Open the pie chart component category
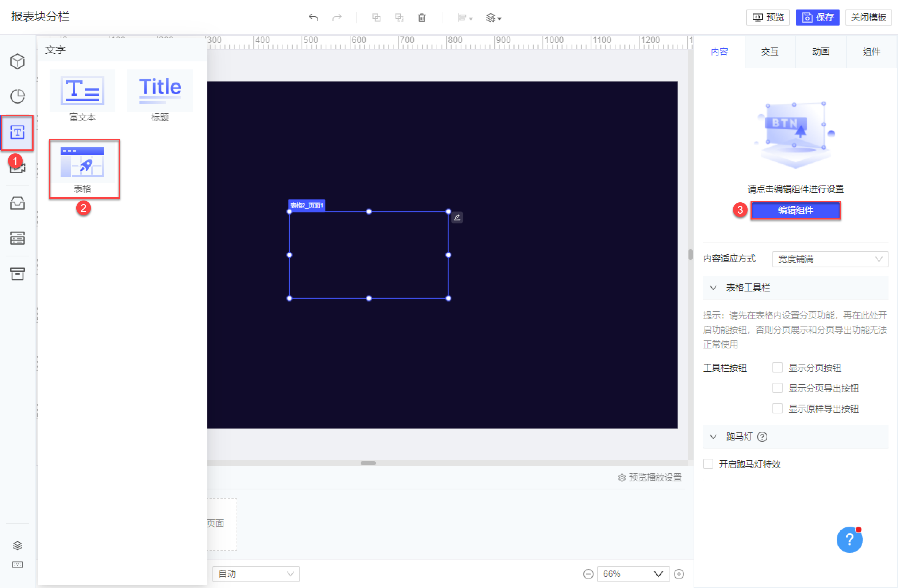Screen dimensions: 898x588 (18, 96)
